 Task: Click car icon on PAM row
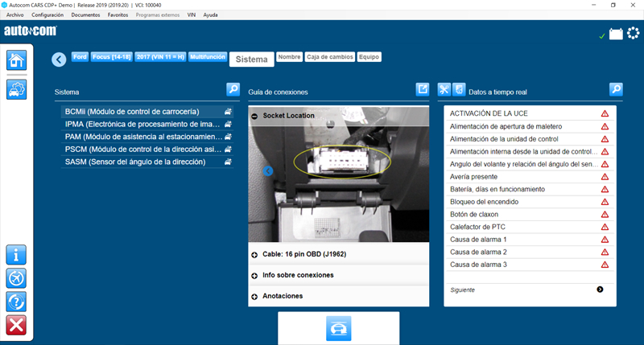click(228, 137)
